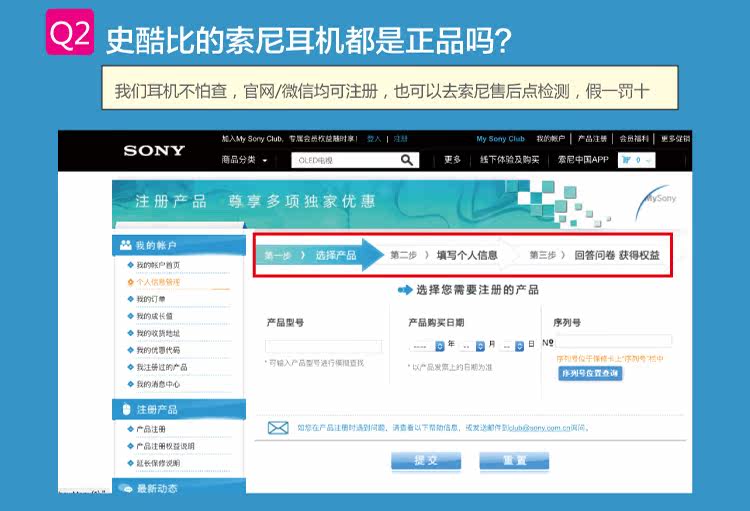Click the search magnifier icon

[407, 160]
